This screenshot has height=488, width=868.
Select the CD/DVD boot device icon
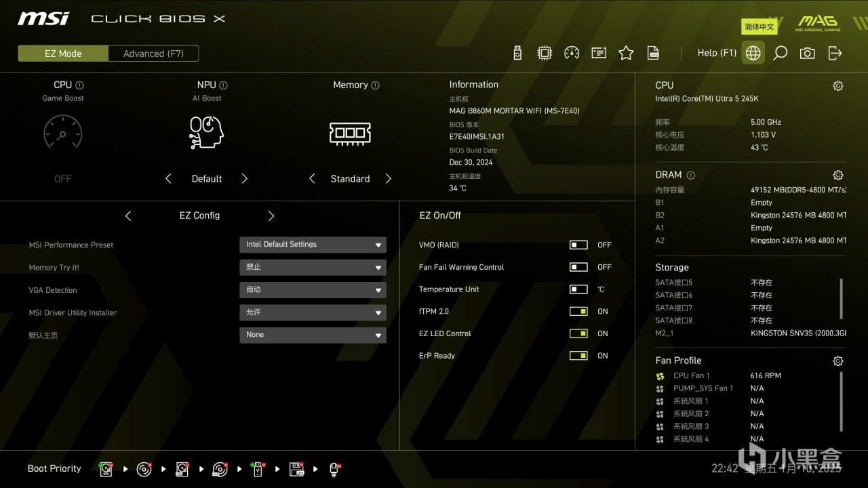coord(144,469)
